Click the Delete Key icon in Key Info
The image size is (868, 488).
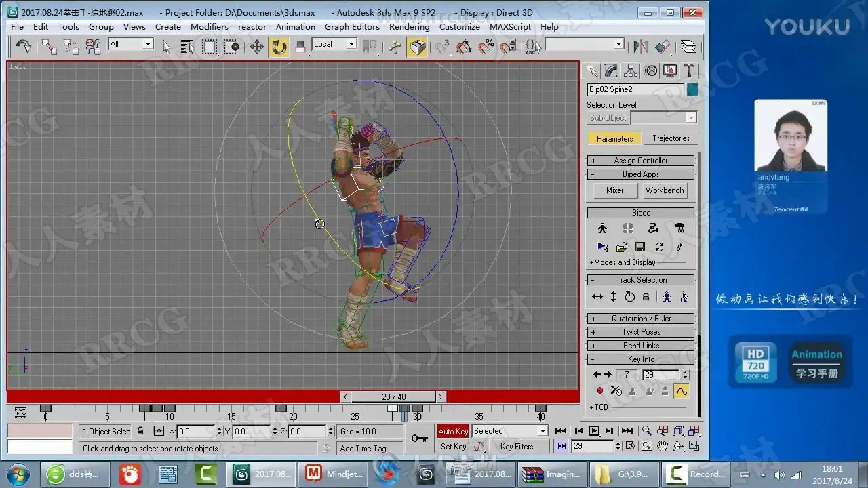[616, 391]
